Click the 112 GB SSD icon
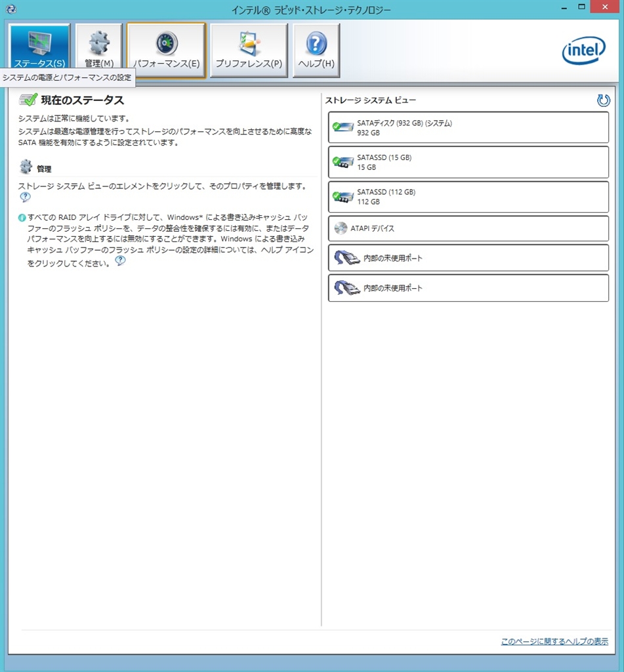This screenshot has width=624, height=672. coord(343,197)
